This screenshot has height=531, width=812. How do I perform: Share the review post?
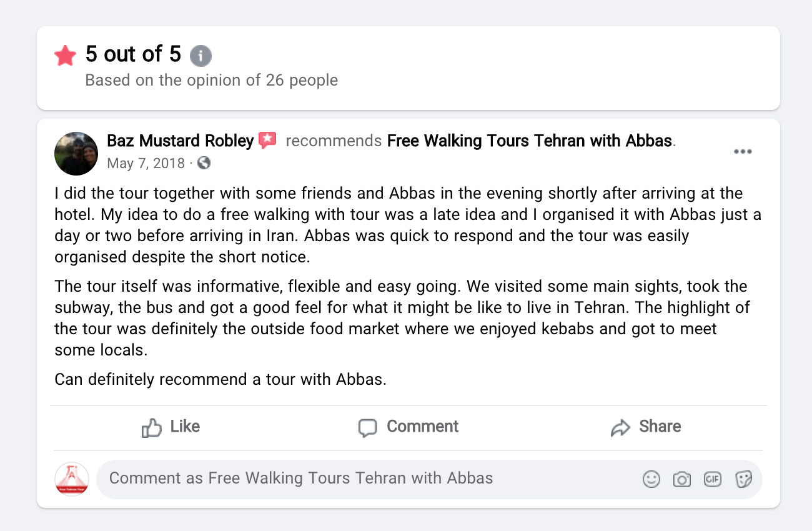[x=646, y=427]
